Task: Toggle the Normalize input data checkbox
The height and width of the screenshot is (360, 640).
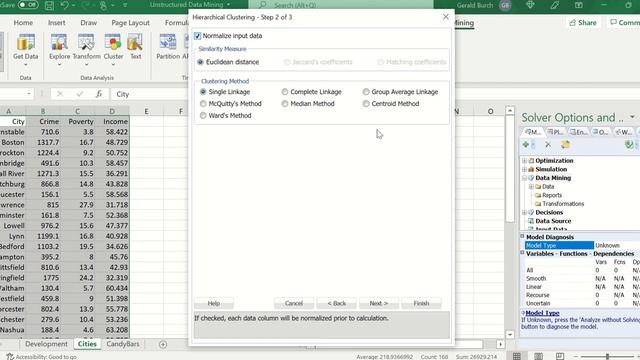Action: click(198, 36)
